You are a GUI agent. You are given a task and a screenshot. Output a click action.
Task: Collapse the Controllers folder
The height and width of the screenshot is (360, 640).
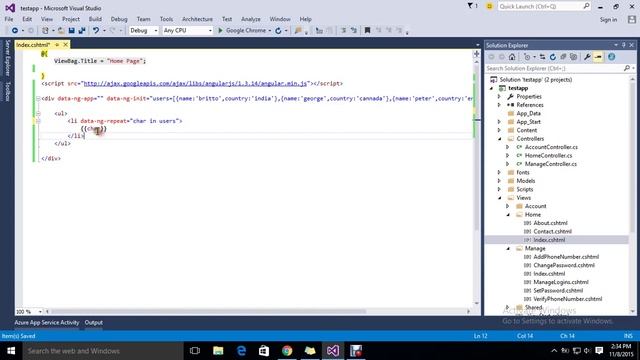click(x=499, y=139)
